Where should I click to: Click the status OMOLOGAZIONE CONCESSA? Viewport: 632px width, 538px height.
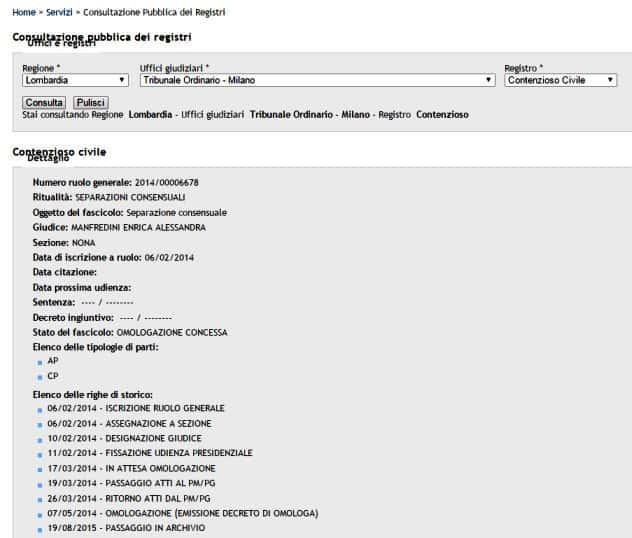[172, 332]
